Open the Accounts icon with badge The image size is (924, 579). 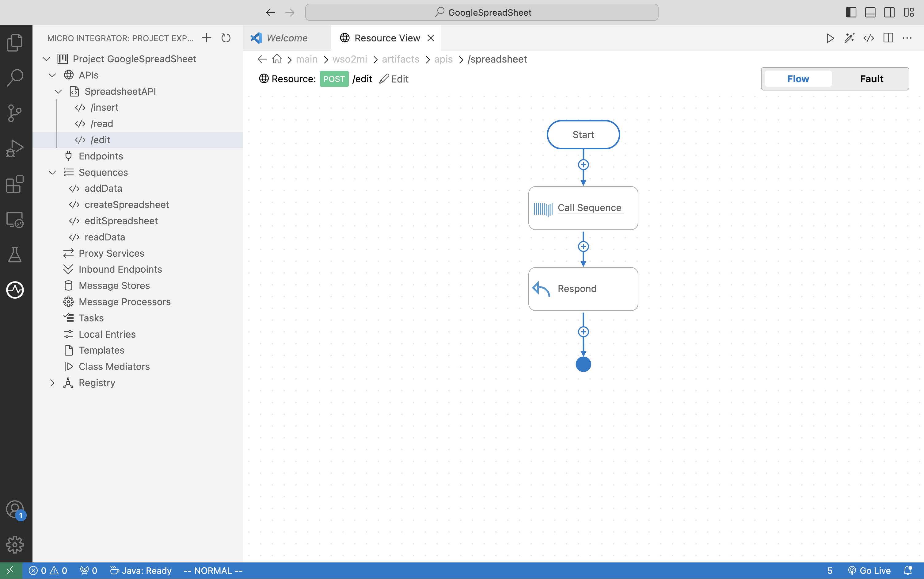15,510
